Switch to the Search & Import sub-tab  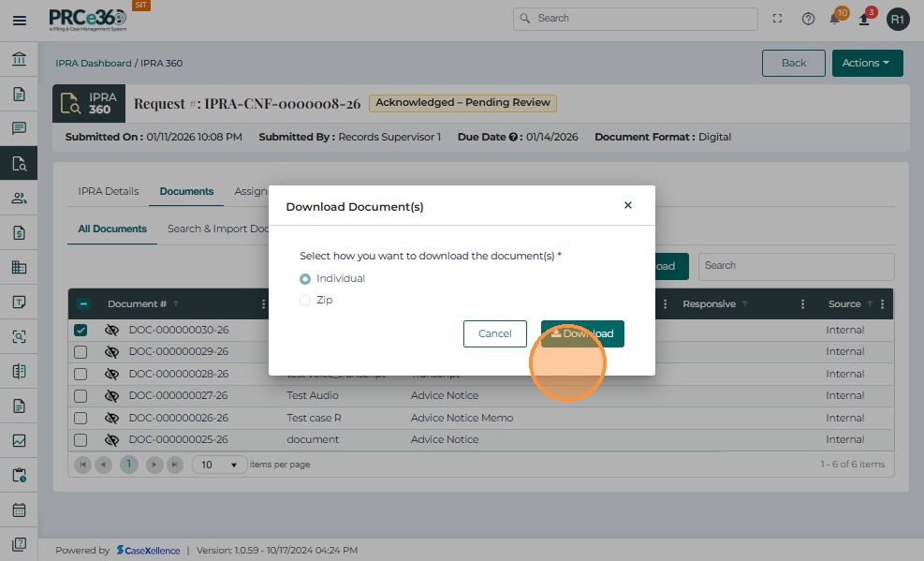[x=218, y=229]
